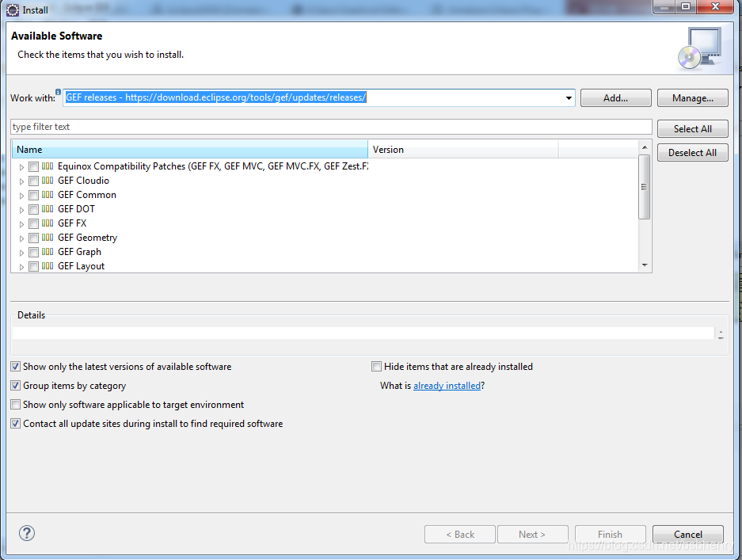Enable Show only software applicable to target environment
Screen dimensions: 742x560
tap(16, 404)
